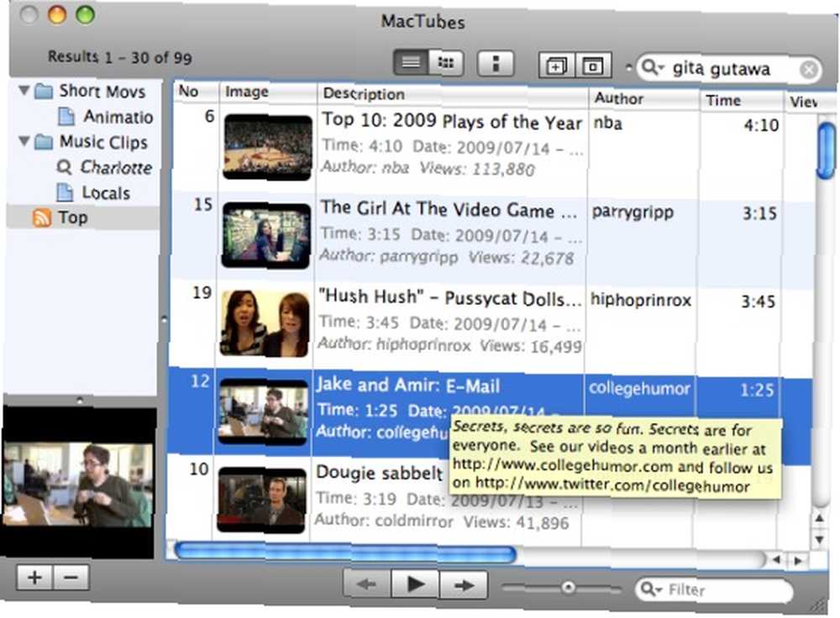Click the video preview in the sidebar
The image size is (840, 618).
coord(78,483)
